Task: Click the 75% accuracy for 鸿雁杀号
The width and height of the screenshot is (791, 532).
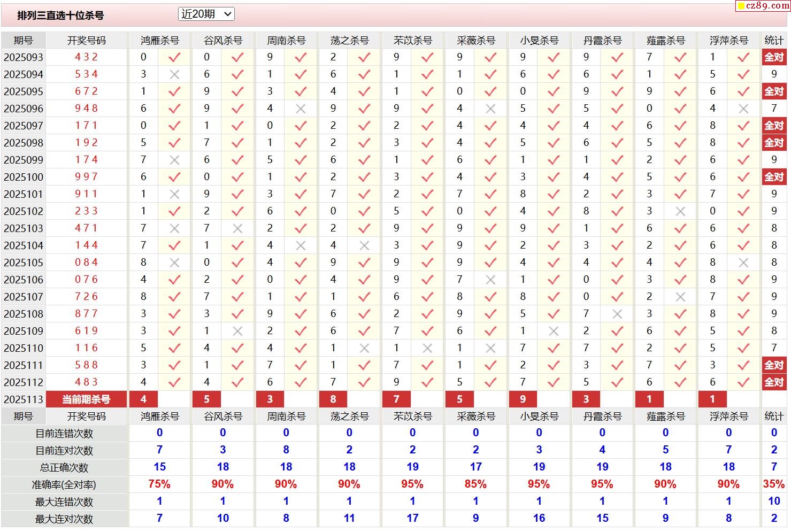Action: (x=159, y=484)
